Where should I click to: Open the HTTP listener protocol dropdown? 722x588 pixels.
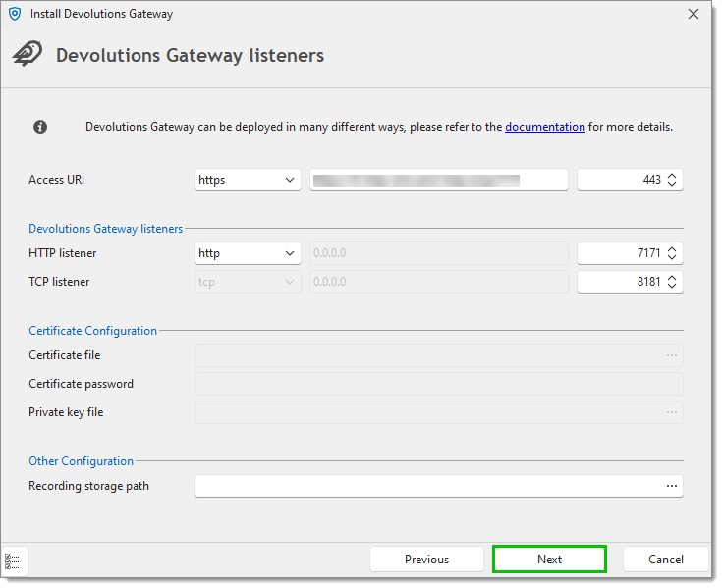(249, 254)
